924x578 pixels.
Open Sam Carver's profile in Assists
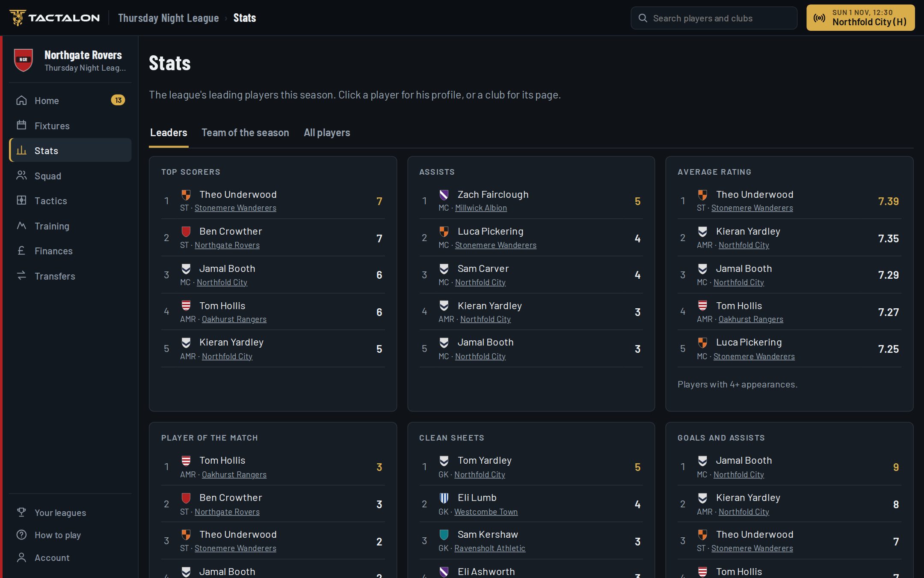point(483,269)
